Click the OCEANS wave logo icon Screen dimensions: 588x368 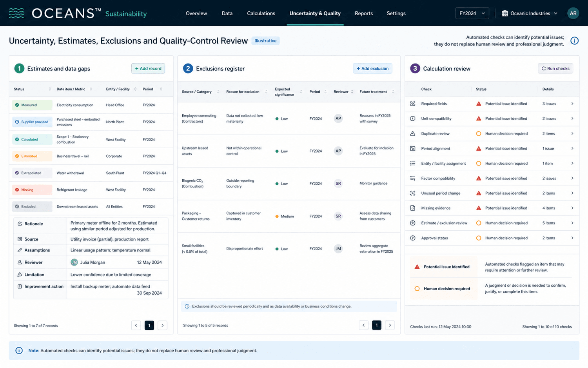click(x=16, y=13)
